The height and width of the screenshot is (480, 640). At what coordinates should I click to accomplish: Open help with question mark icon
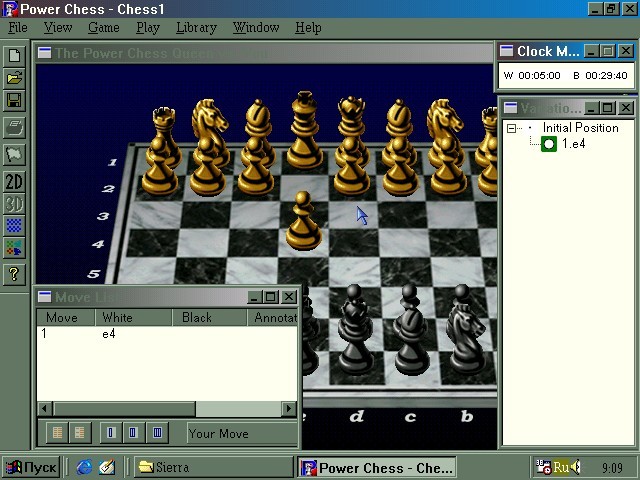pyautogui.click(x=14, y=274)
